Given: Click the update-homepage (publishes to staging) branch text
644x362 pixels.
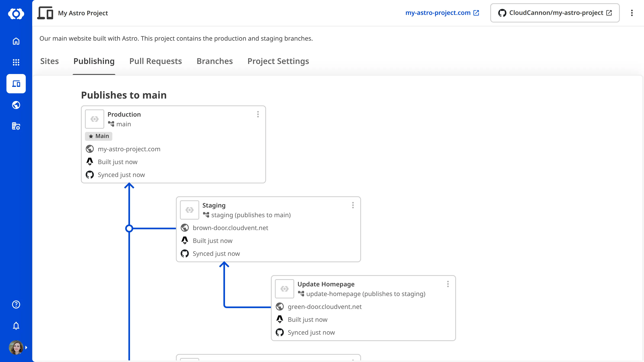Looking at the screenshot, I should [366, 294].
